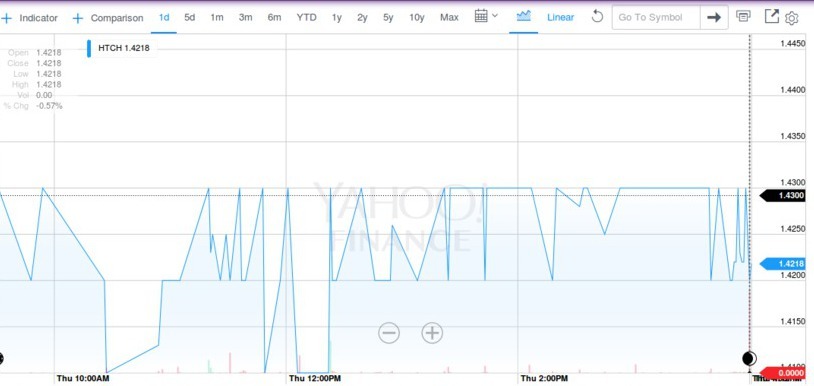
Task: Zoom out with the minus circle
Action: click(x=389, y=333)
